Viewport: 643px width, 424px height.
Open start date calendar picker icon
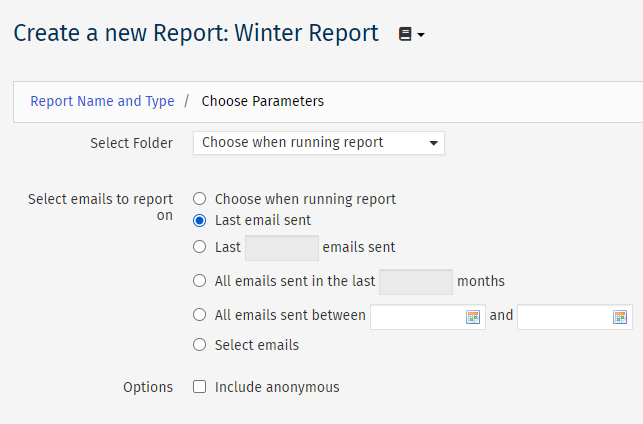(x=473, y=317)
